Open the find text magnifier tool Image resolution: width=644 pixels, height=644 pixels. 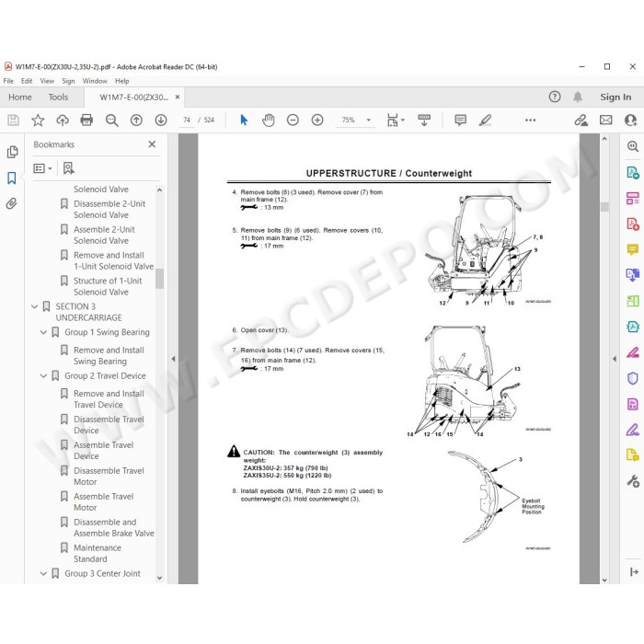pyautogui.click(x=111, y=120)
